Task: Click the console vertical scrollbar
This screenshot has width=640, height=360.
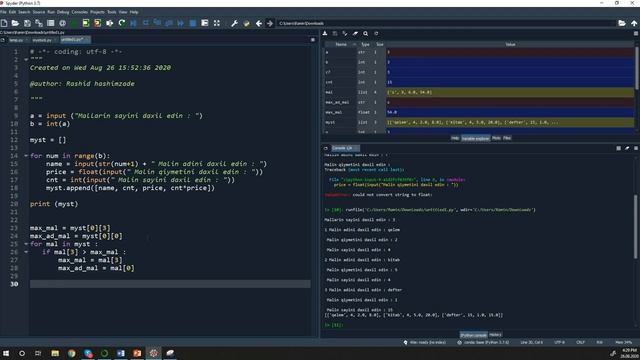Action: point(636,227)
